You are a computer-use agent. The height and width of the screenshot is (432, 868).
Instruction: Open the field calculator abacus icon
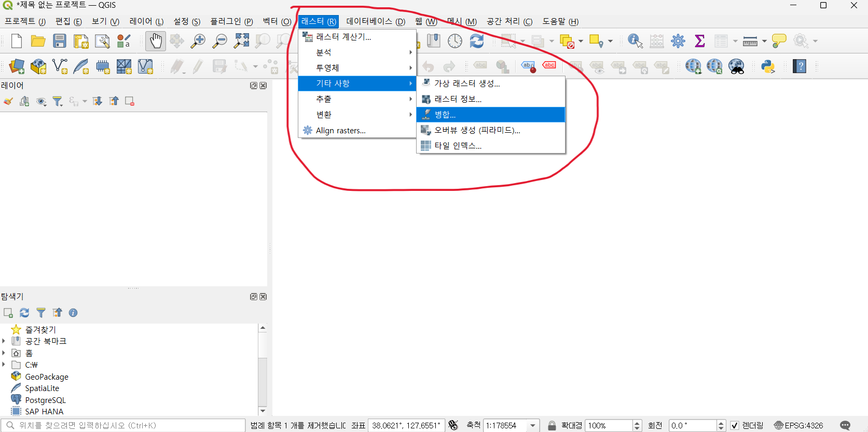tap(657, 41)
